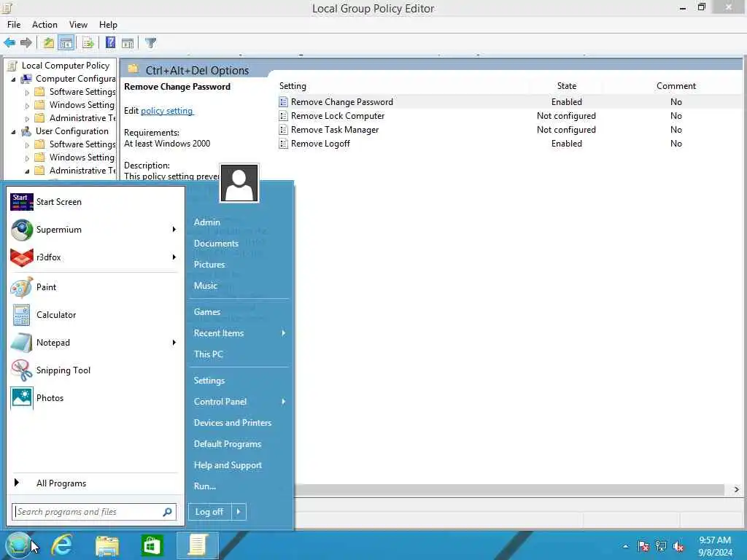Select Local Computer Policy tree root
The height and width of the screenshot is (560, 747).
click(x=65, y=66)
